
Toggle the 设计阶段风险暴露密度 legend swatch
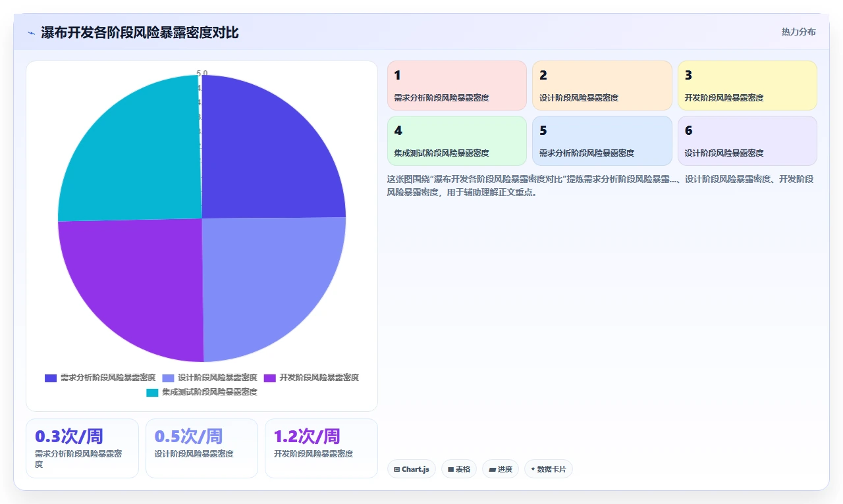pyautogui.click(x=169, y=378)
